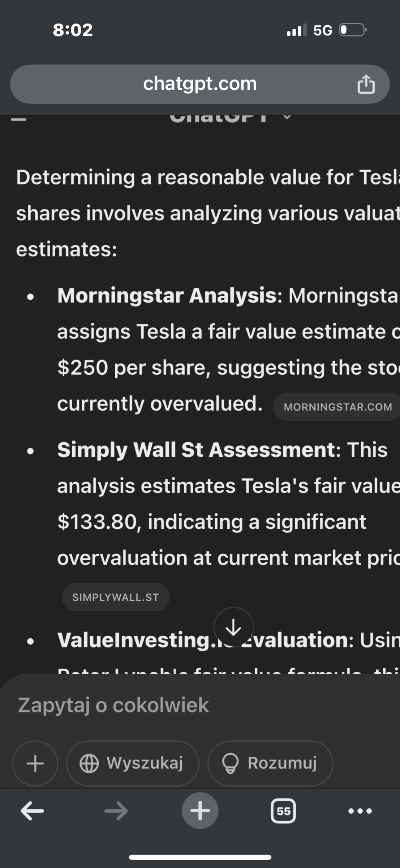The height and width of the screenshot is (868, 400).
Task: Go back with the browser back arrow
Action: pos(32,811)
